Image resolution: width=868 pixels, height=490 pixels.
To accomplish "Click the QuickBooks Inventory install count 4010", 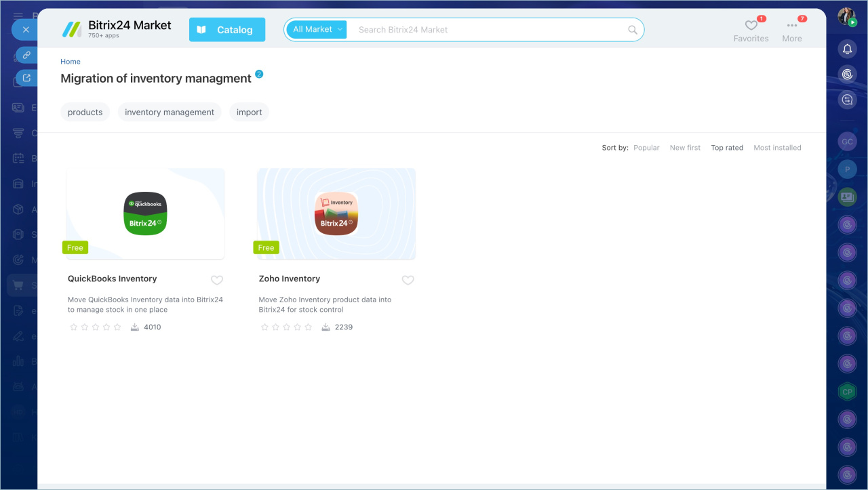I will tap(146, 327).
